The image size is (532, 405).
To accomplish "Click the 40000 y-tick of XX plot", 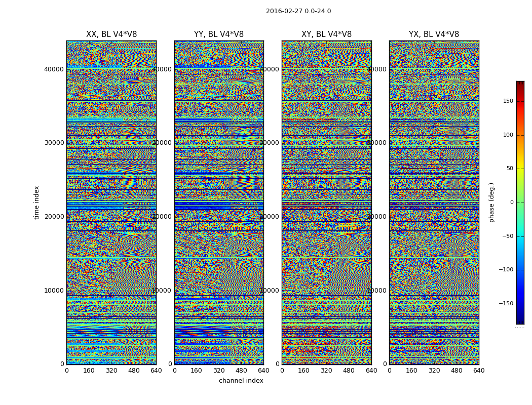I will click(55, 69).
